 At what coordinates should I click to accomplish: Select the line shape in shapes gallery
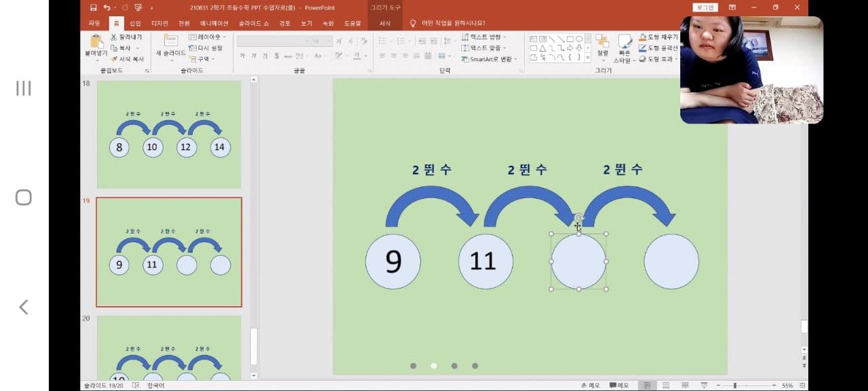[551, 39]
